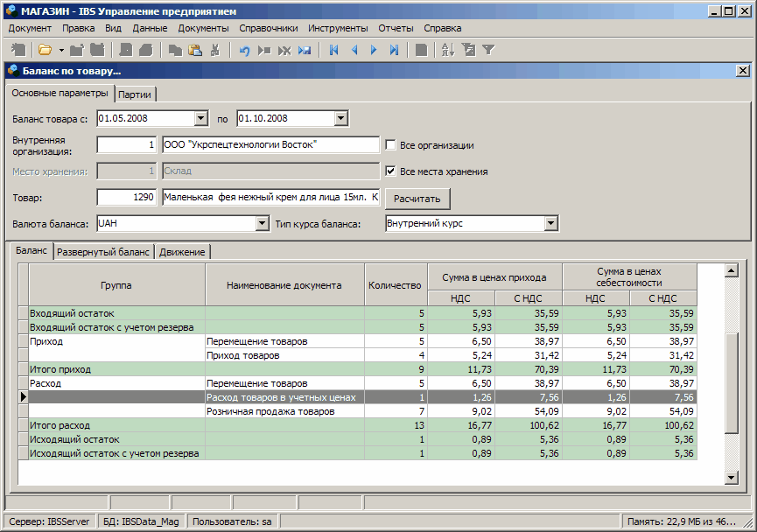The image size is (757, 532).
Task: Click the 'Товар' code field with 1290
Action: click(126, 198)
